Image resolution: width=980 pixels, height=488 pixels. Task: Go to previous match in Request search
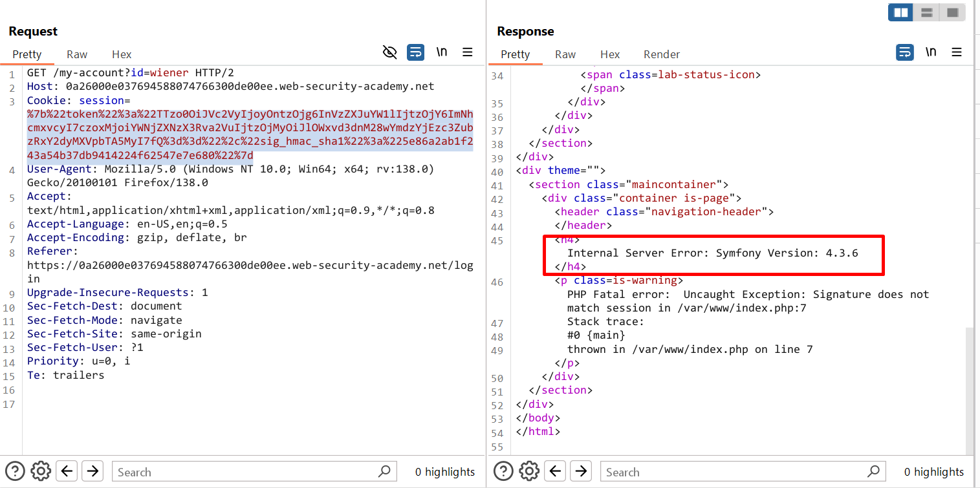point(67,471)
